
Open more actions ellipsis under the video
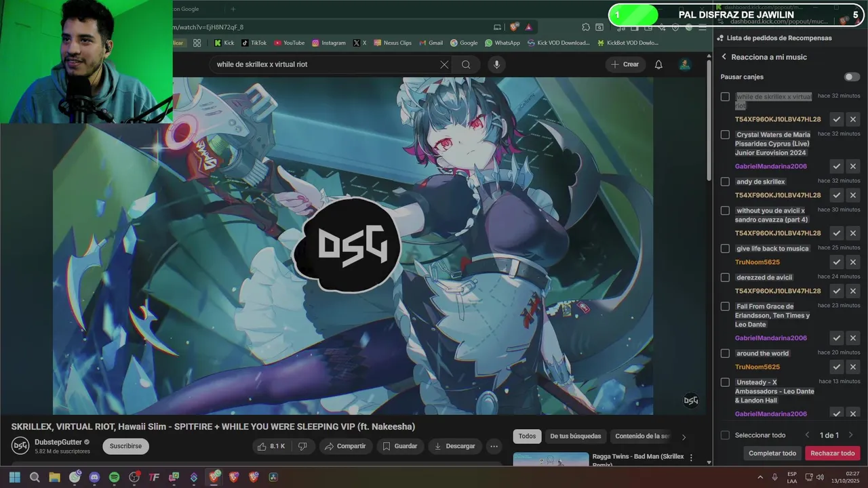[x=494, y=446]
